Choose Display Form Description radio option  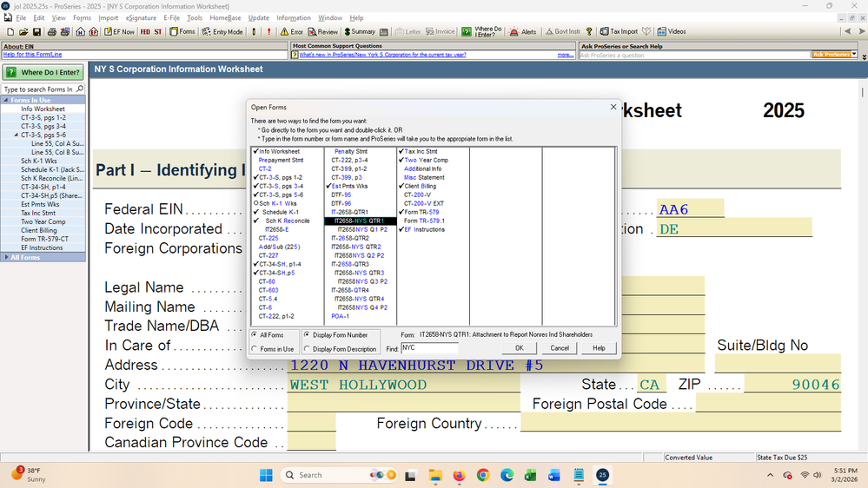click(307, 349)
